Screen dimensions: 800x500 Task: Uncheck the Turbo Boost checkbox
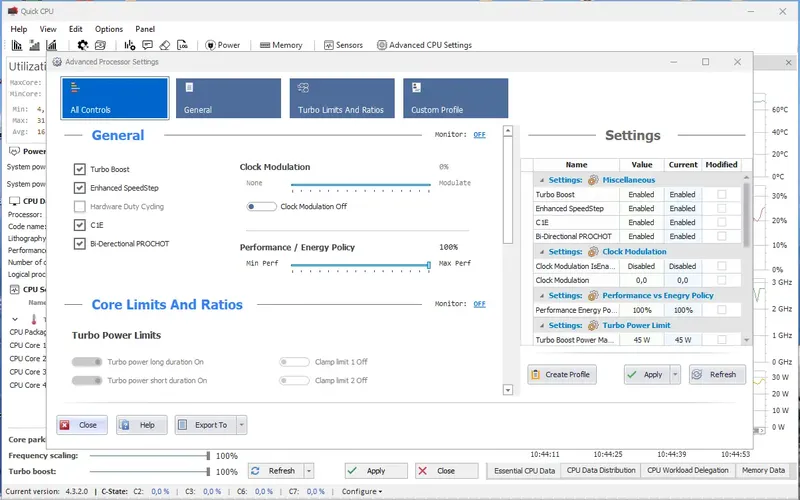click(x=80, y=169)
